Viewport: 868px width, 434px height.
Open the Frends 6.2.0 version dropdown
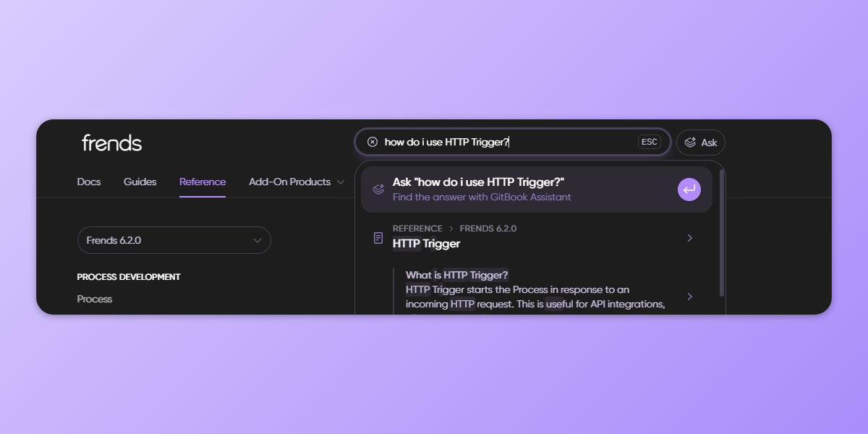coord(174,240)
